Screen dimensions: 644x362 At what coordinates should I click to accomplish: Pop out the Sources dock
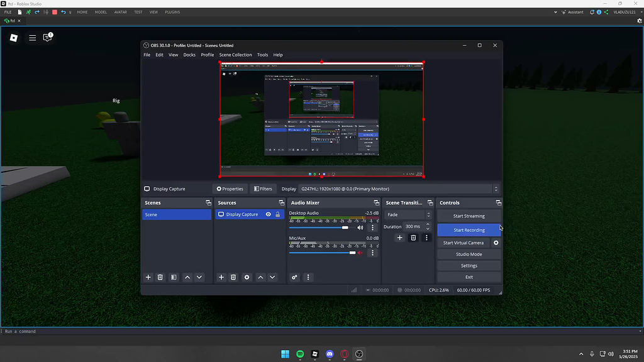tap(281, 203)
